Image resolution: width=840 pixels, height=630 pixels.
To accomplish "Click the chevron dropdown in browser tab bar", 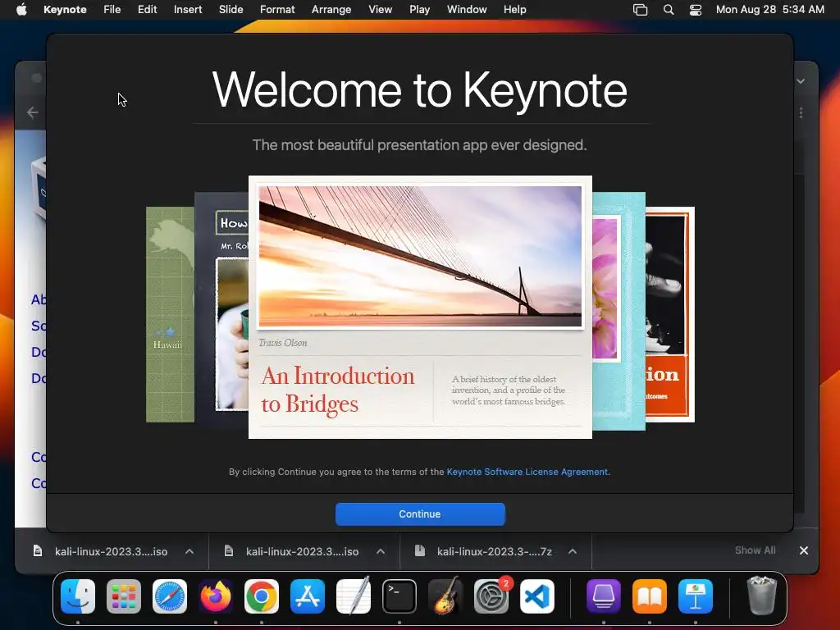I will pyautogui.click(x=801, y=81).
